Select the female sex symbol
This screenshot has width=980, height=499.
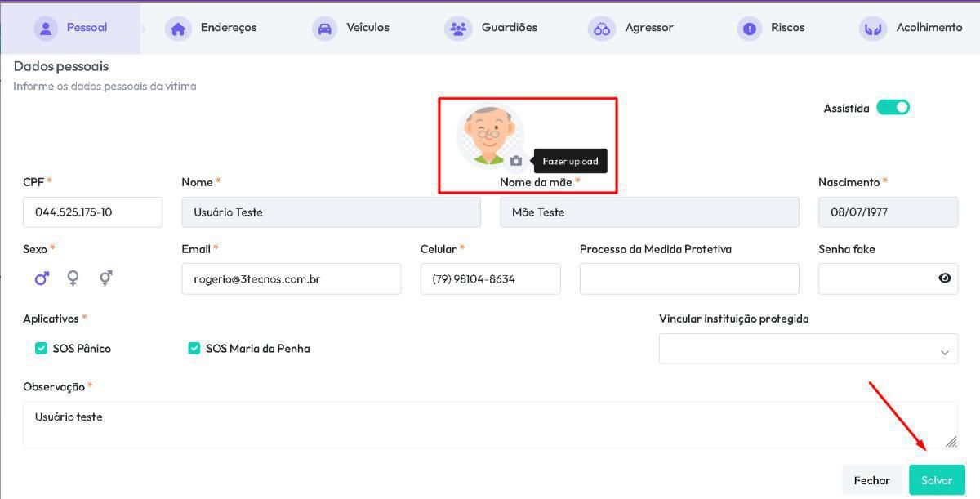pos(73,278)
